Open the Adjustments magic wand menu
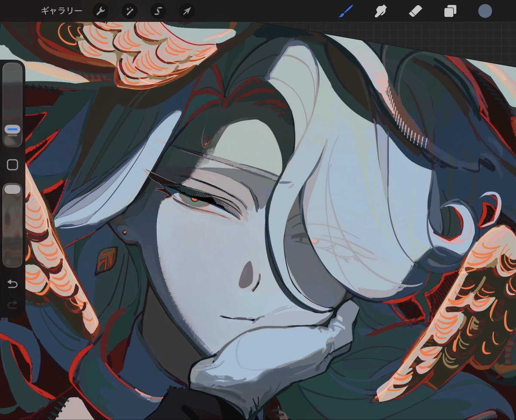Viewport: 516px width, 420px height. [129, 11]
